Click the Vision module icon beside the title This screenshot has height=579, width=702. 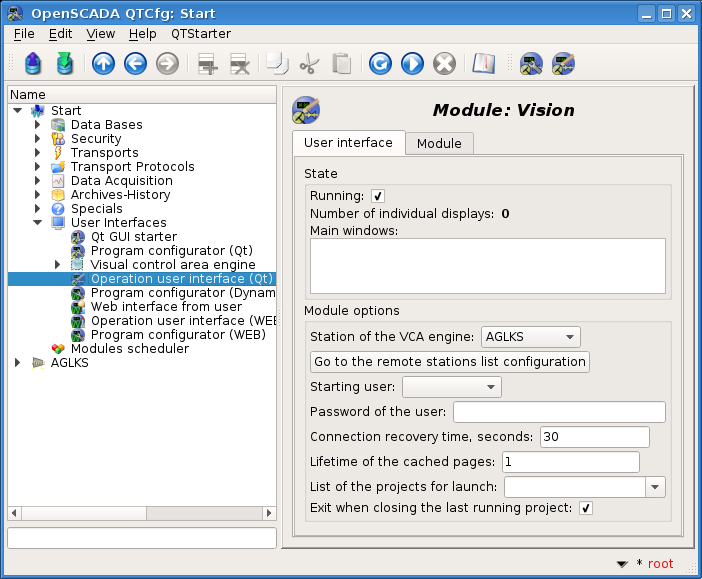306,110
